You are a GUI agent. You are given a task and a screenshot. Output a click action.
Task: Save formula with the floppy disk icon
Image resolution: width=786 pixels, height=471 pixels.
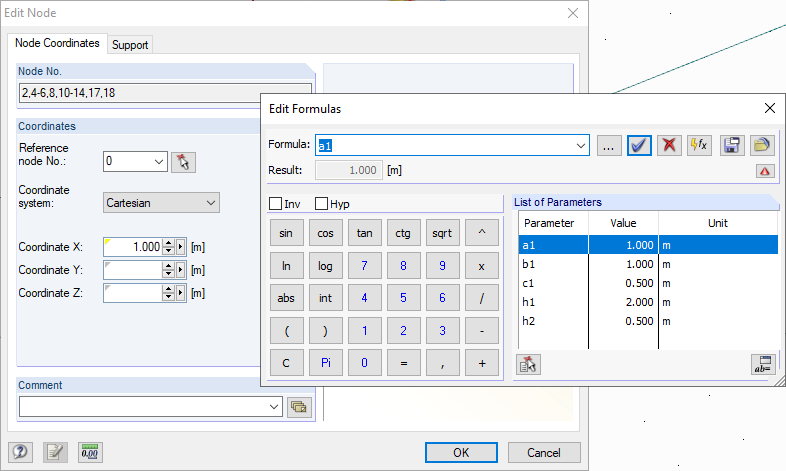[732, 145]
